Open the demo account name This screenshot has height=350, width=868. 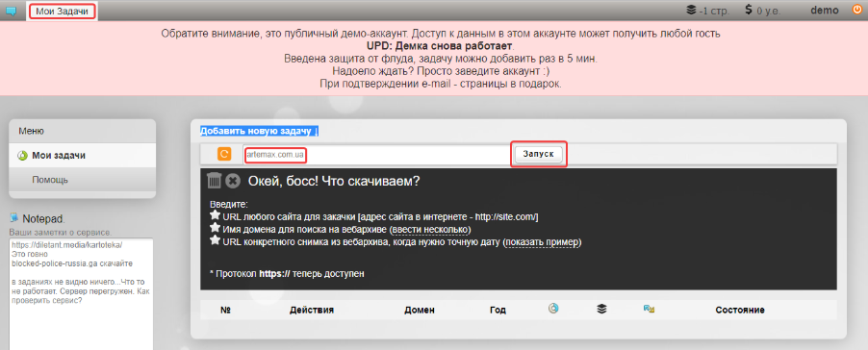[x=825, y=10]
